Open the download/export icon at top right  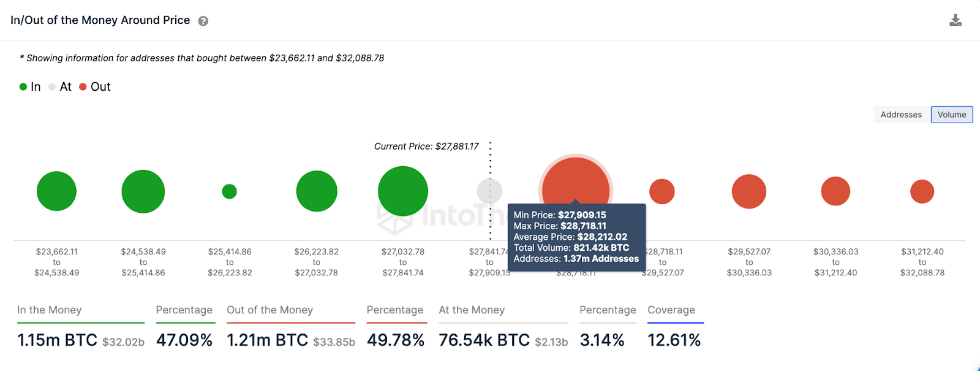pos(955,20)
